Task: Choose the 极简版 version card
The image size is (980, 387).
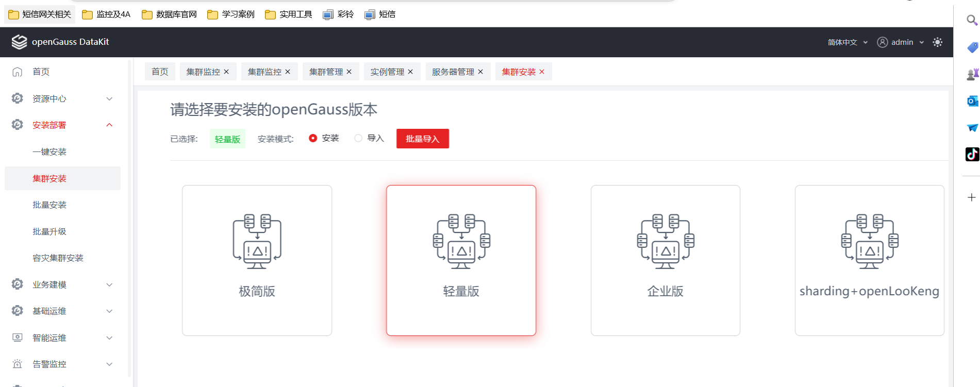Action: (x=257, y=260)
